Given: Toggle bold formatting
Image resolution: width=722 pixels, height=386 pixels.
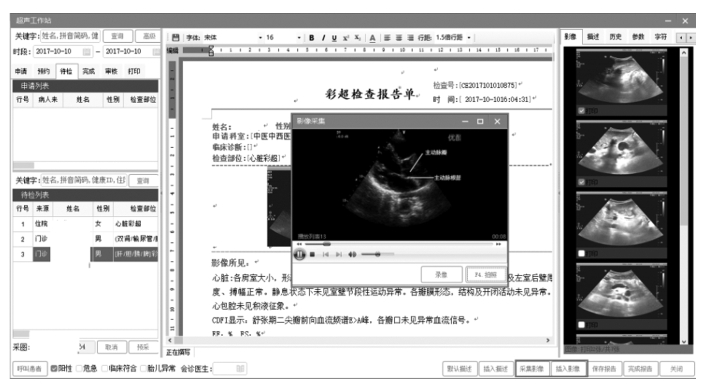Looking at the screenshot, I should pos(312,38).
